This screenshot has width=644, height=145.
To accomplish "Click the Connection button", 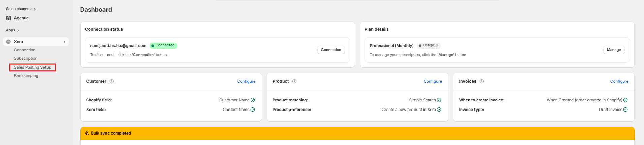I will (331, 50).
